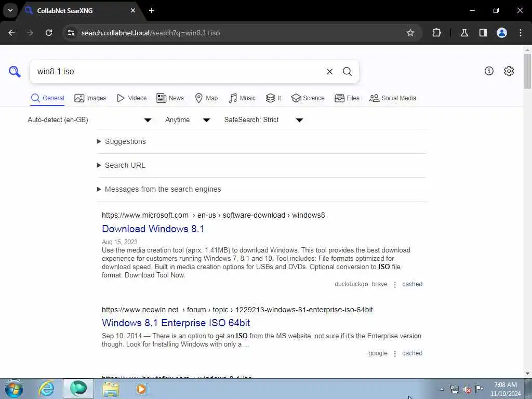This screenshot has height=399, width=532.
Task: Switch to the It tab
Action: click(273, 98)
